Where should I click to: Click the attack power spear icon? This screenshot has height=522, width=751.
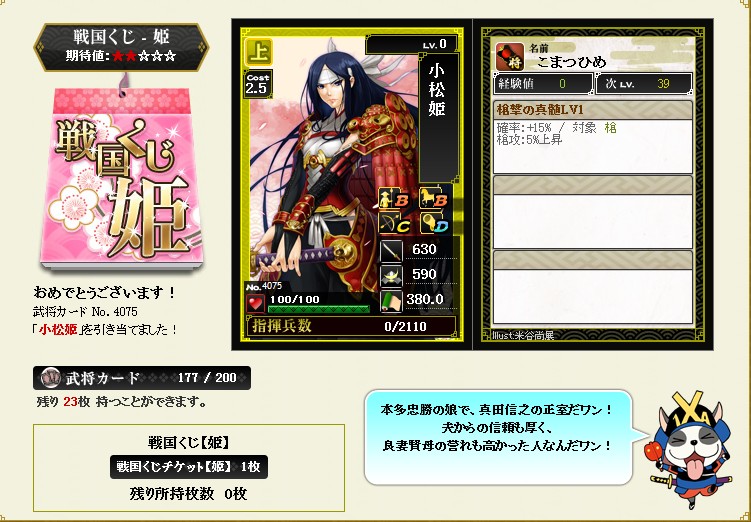pyautogui.click(x=391, y=251)
